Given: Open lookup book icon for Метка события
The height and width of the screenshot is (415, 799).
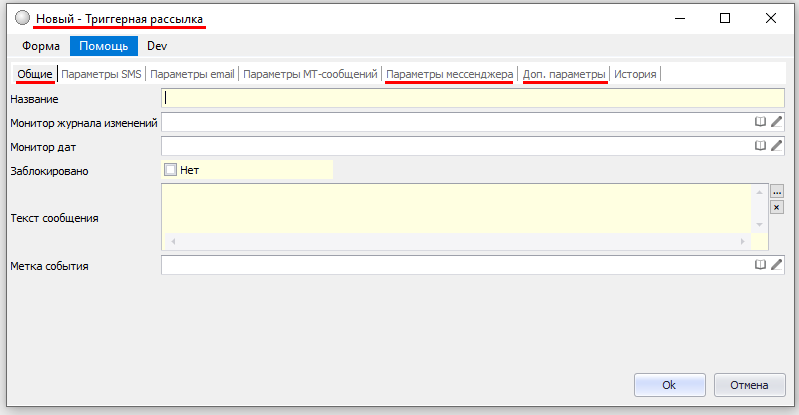Looking at the screenshot, I should 760,265.
